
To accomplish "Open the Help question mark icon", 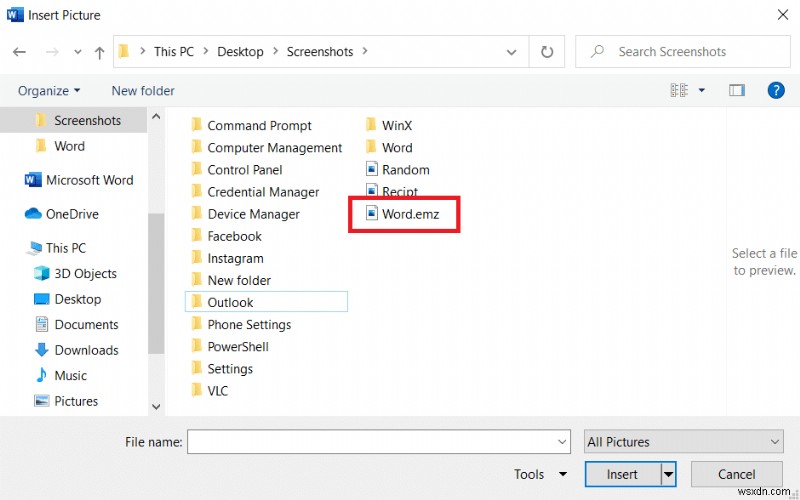I will click(x=775, y=90).
